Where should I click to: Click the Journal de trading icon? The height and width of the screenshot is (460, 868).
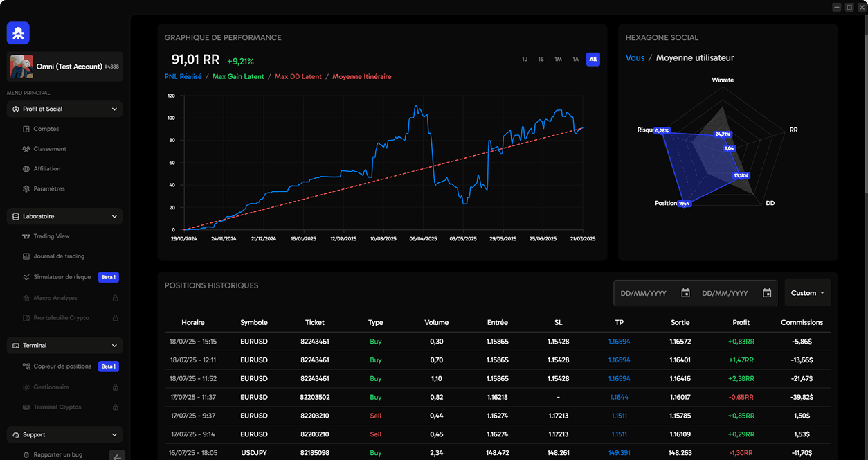point(26,256)
